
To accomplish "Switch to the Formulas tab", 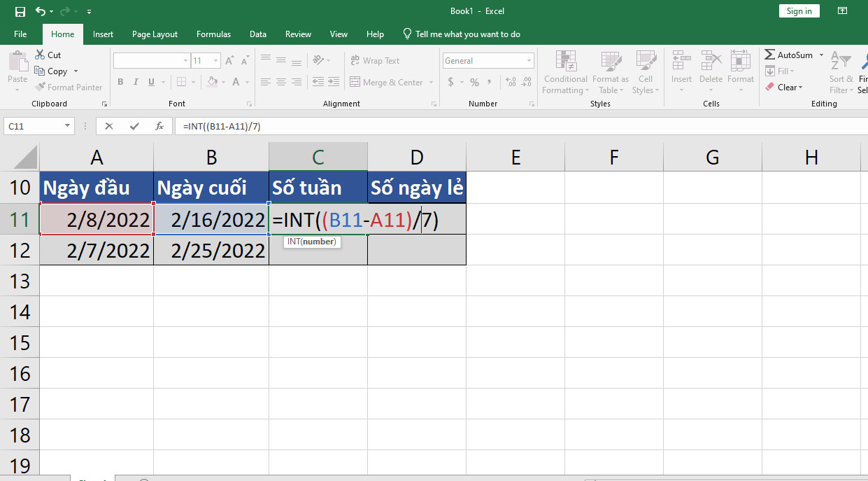I will (213, 34).
